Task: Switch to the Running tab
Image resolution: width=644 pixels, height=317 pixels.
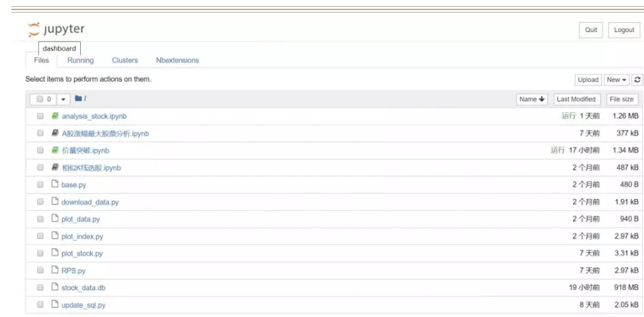Action: [x=80, y=60]
